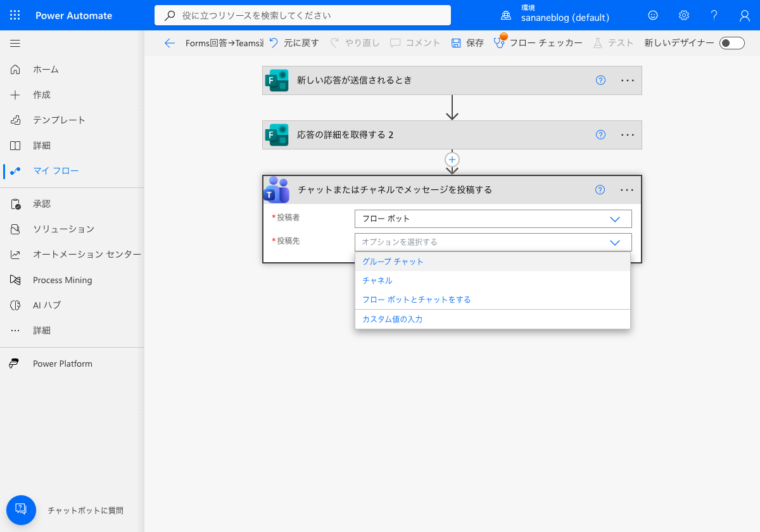Click 元に戻す undo button
Image resolution: width=760 pixels, height=532 pixels.
pos(294,43)
